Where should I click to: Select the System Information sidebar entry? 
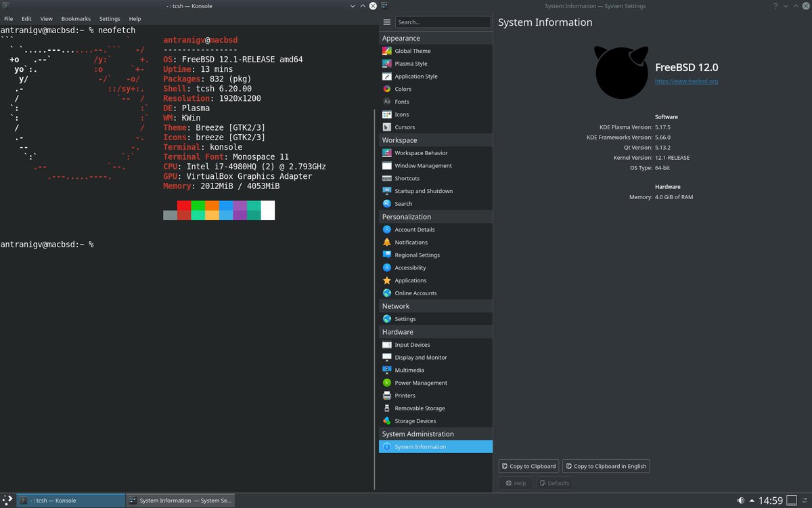[x=436, y=447]
